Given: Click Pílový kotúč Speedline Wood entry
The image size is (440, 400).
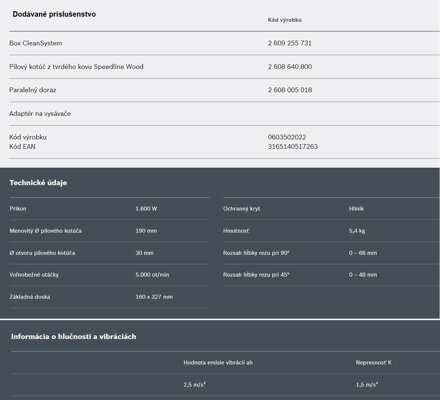Looking at the screenshot, I should tap(76, 67).
